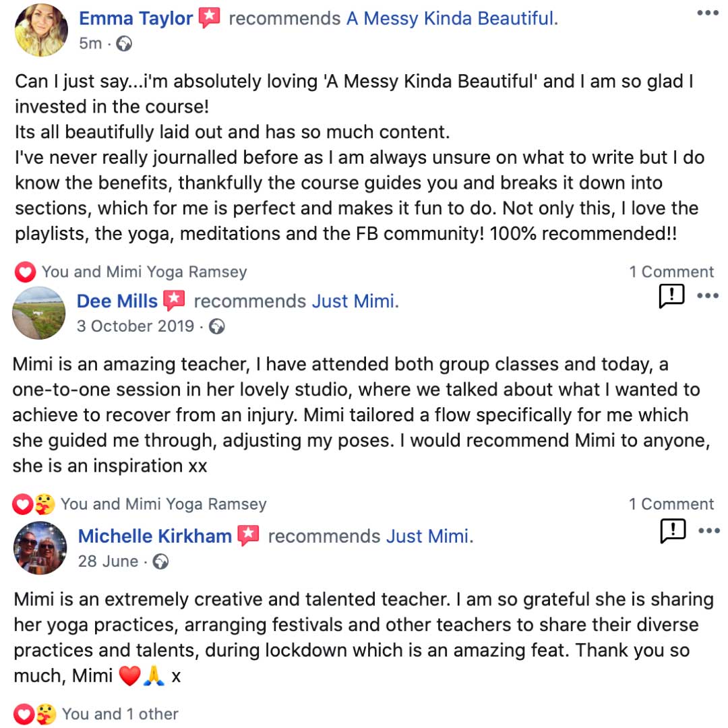Image resolution: width=728 pixels, height=728 pixels.
Task: Click the public globe icon next to 5m
Action: click(123, 44)
